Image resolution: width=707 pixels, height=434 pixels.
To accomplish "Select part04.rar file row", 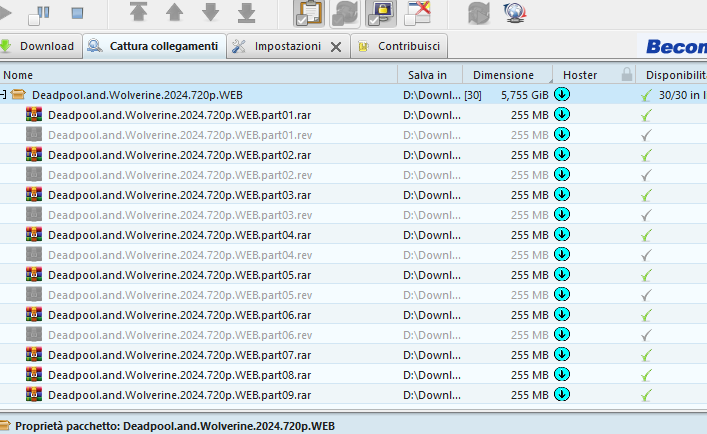I will point(354,235).
